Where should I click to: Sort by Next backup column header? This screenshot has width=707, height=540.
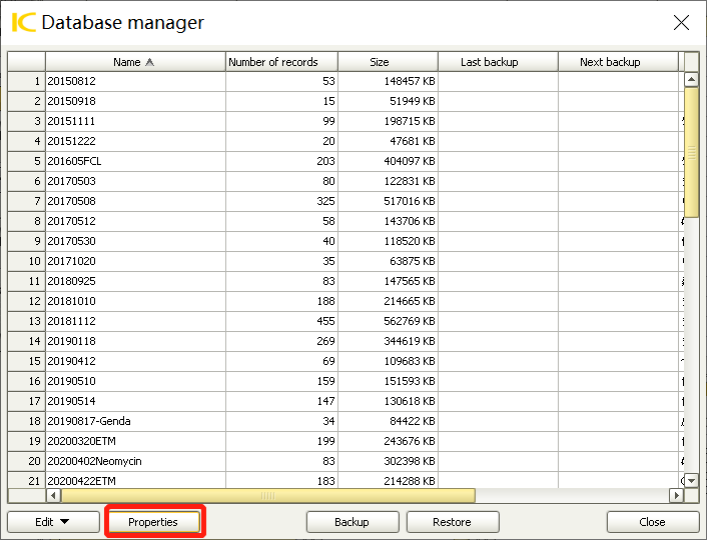click(x=618, y=62)
